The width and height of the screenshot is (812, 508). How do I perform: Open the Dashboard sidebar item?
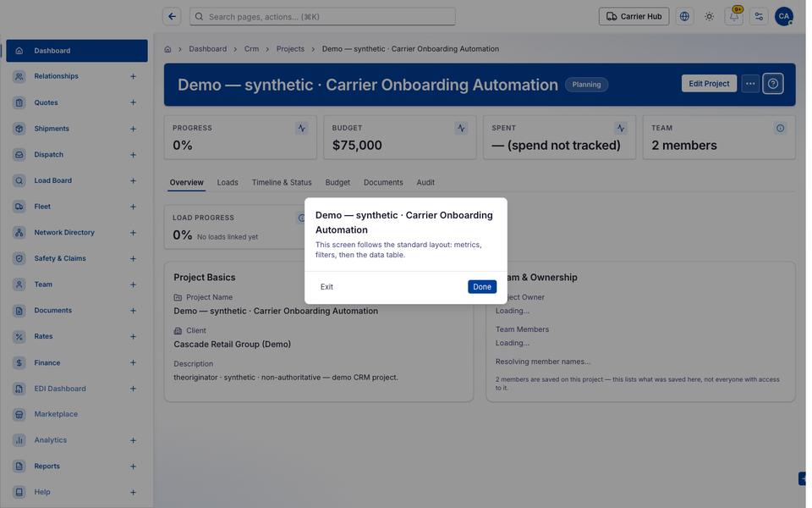(x=77, y=51)
